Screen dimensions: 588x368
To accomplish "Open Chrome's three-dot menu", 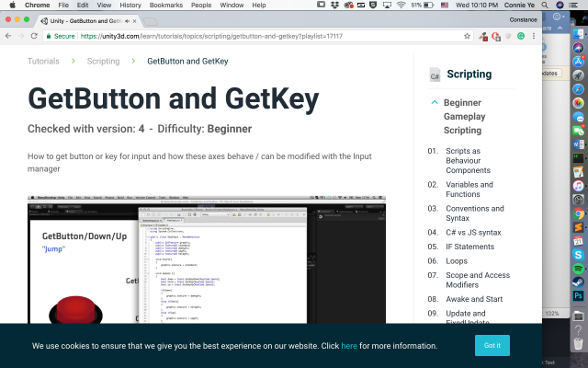I will point(534,36).
